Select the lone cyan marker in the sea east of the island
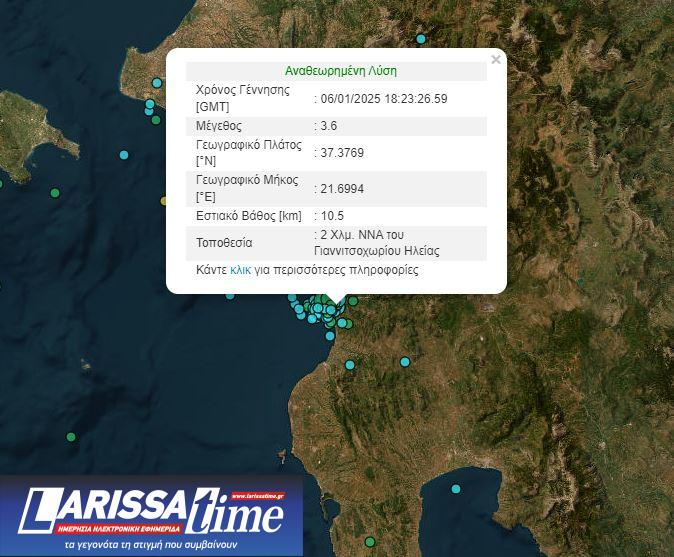The image size is (674, 557). click(x=124, y=155)
